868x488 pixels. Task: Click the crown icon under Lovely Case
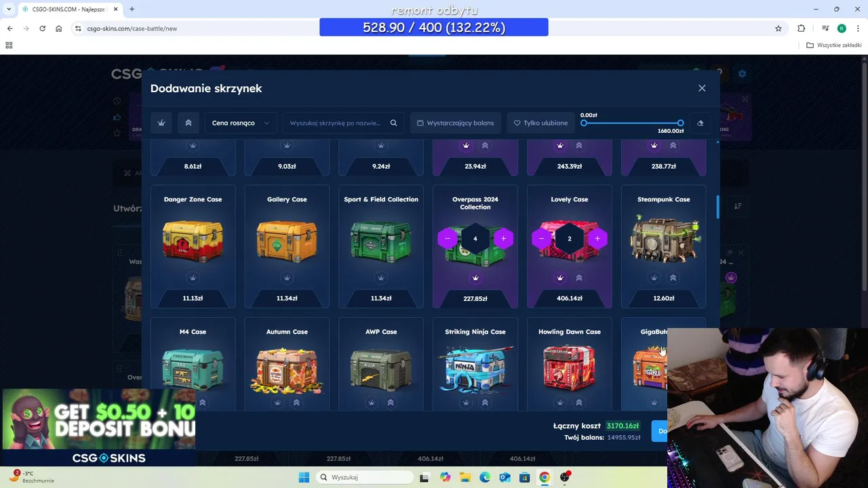pos(560,278)
